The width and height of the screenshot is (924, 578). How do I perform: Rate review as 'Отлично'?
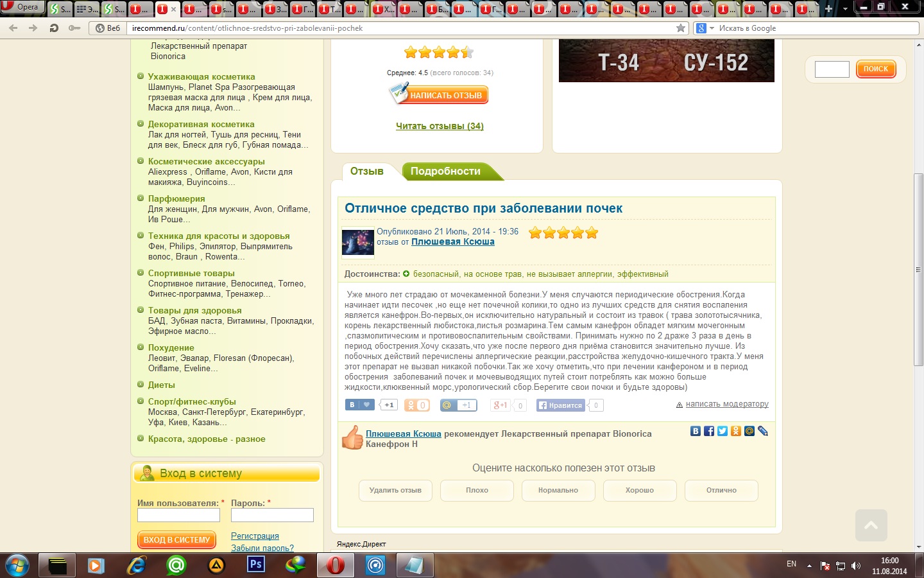pos(721,490)
